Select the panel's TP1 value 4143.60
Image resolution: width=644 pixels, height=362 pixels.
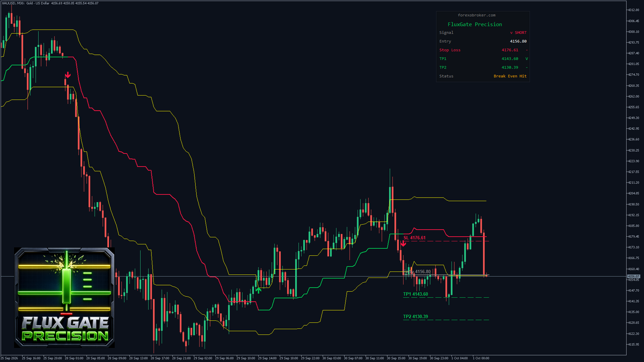510,59
